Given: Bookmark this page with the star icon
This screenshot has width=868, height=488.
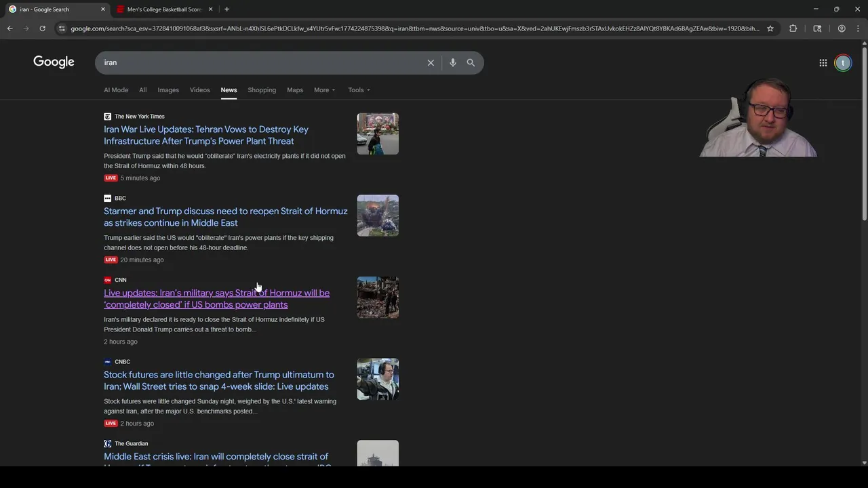Looking at the screenshot, I should click(770, 28).
